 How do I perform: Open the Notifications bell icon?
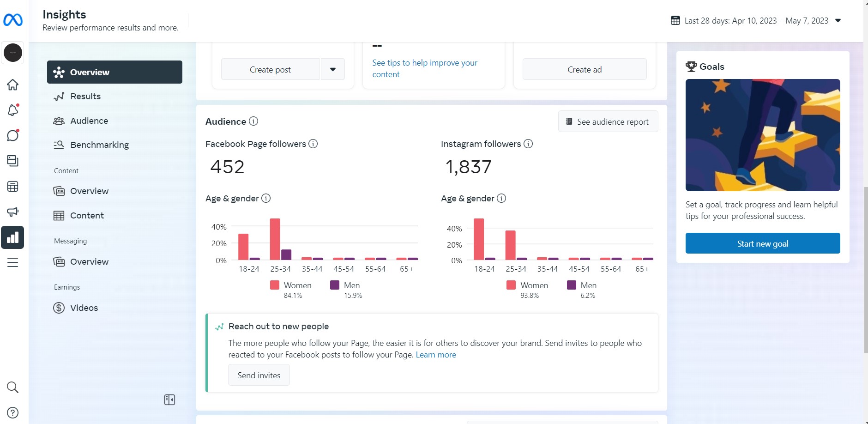coord(12,110)
